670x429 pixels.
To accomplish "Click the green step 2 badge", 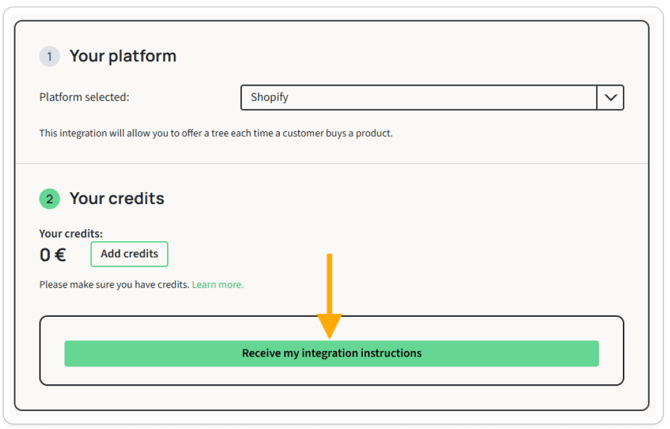I will [49, 198].
